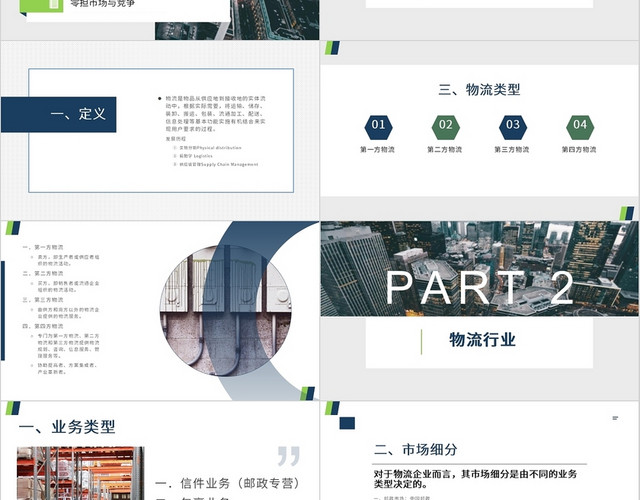
Task: Click the 后勤学 Logistics line
Action: point(193,156)
